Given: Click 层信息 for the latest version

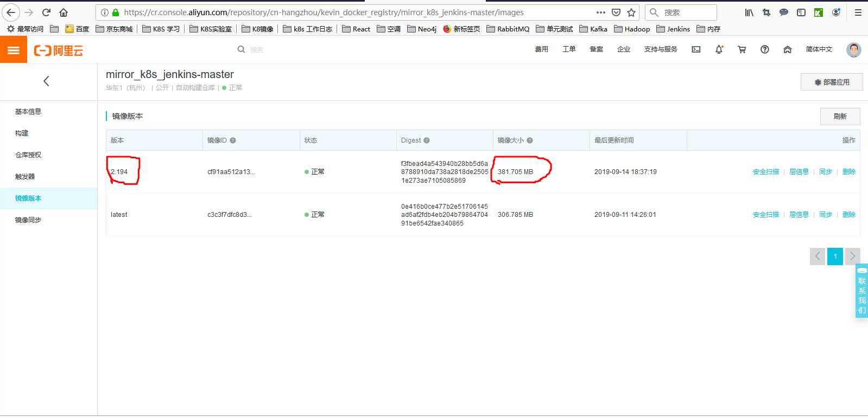Looking at the screenshot, I should pos(799,215).
